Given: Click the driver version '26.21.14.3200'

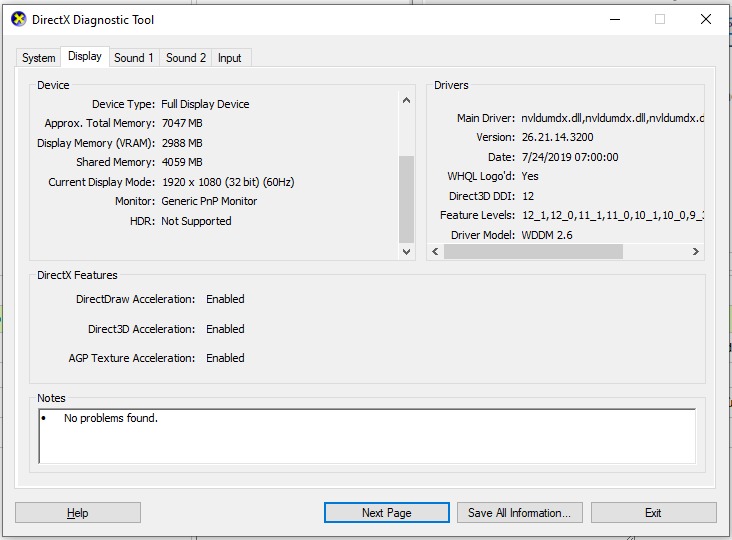Looking at the screenshot, I should pos(557,137).
